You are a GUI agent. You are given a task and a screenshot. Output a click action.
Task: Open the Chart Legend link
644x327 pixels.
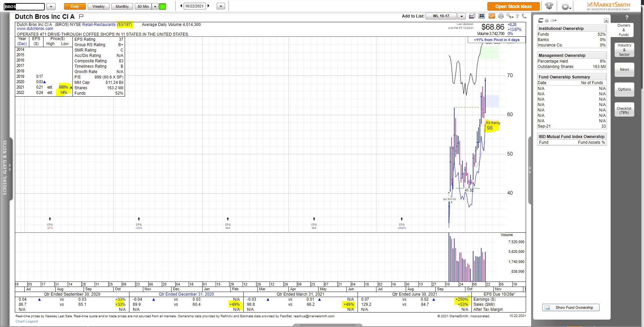tap(27, 321)
